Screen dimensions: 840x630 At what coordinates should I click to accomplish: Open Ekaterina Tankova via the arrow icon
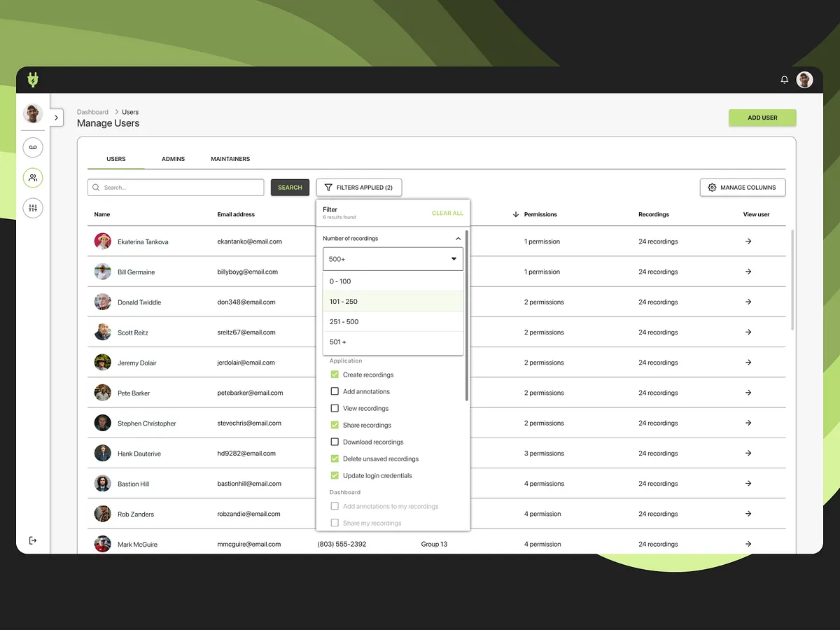click(x=748, y=241)
